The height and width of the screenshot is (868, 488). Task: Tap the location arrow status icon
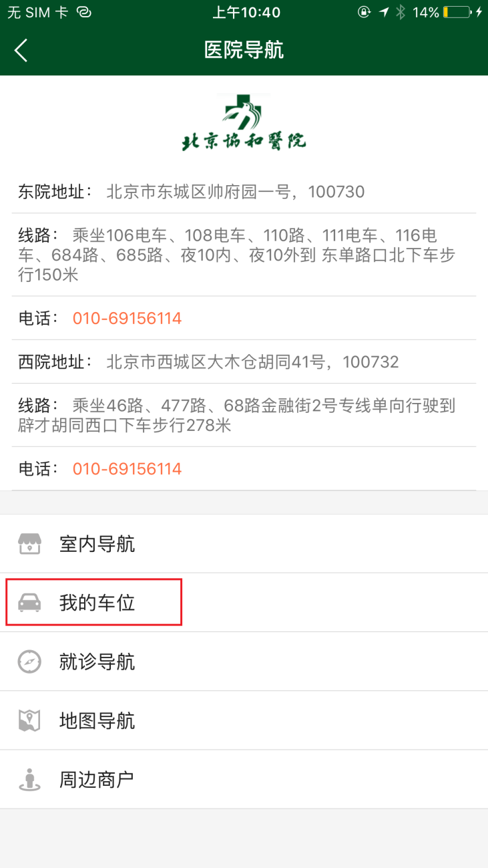pyautogui.click(x=384, y=12)
